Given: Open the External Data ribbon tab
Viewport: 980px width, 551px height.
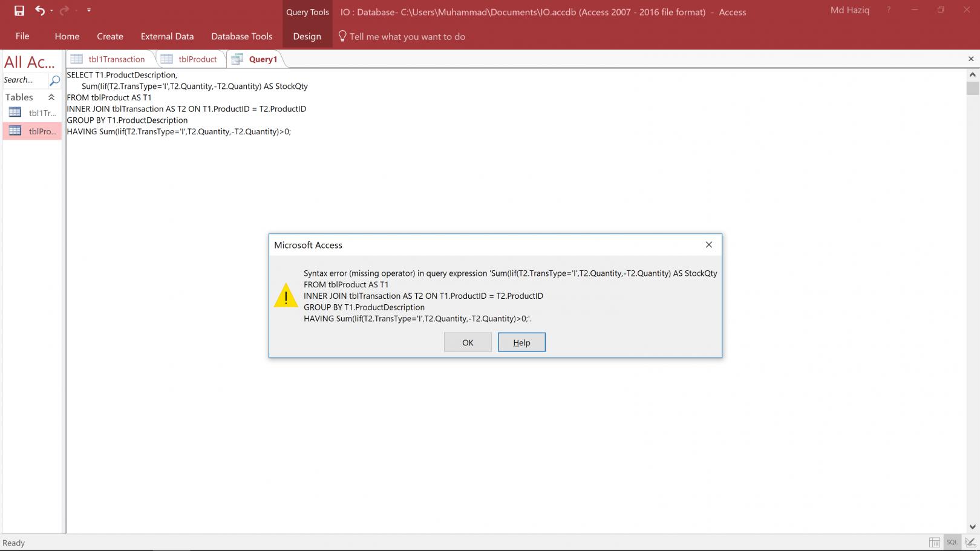Looking at the screenshot, I should pos(168,36).
